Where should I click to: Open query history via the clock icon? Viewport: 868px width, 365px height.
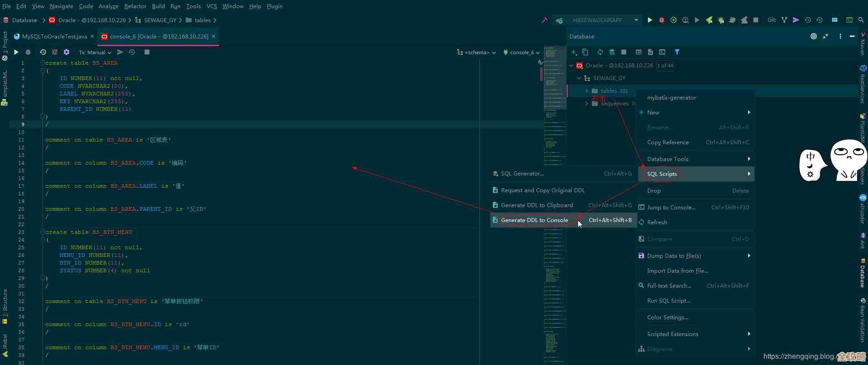coord(43,52)
